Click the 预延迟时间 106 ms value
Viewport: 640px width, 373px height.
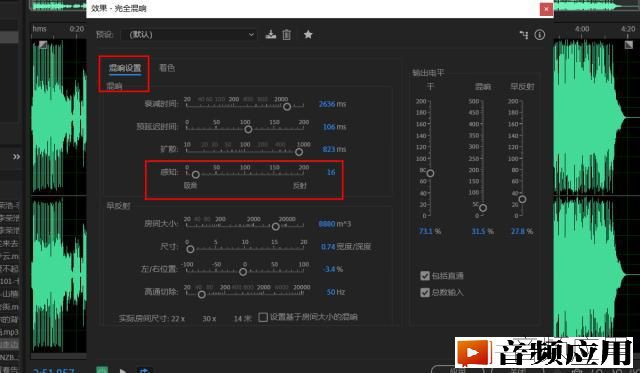pyautogui.click(x=334, y=127)
